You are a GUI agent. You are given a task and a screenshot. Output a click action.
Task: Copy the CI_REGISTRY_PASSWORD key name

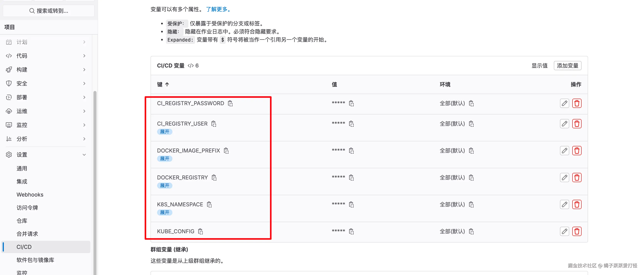click(x=230, y=103)
